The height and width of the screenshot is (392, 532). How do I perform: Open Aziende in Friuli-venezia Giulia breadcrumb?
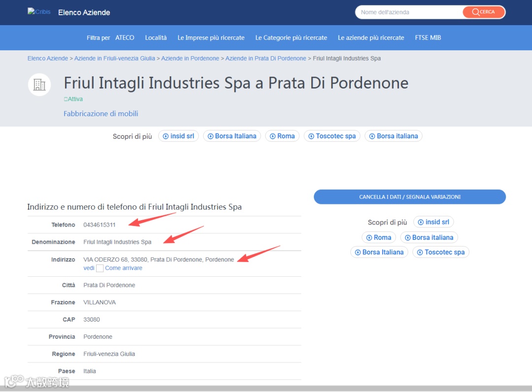(x=115, y=58)
